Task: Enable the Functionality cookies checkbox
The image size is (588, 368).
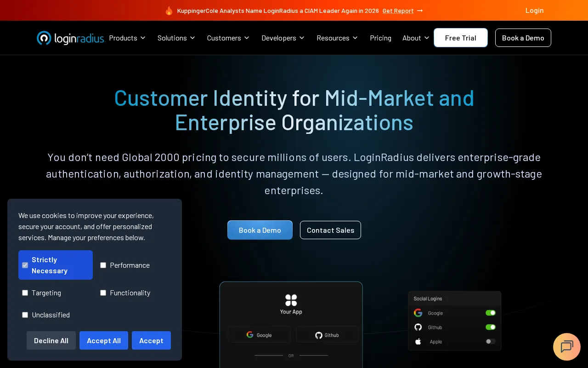Action: click(103, 293)
